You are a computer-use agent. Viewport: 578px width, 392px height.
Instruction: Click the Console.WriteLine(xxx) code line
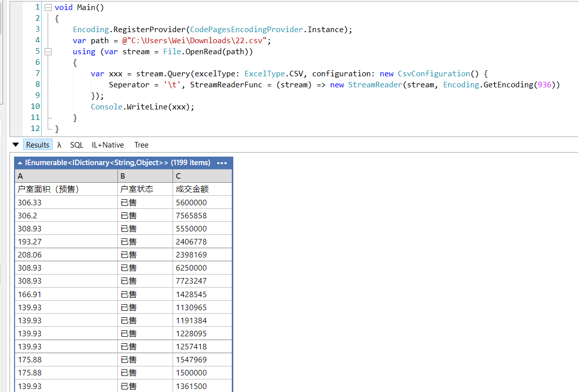(x=142, y=107)
